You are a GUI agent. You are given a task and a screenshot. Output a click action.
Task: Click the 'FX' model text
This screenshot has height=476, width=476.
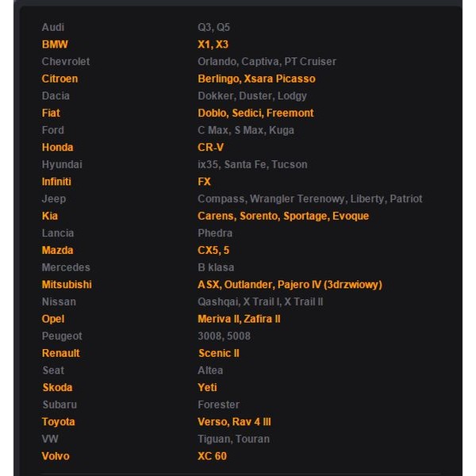click(x=204, y=182)
